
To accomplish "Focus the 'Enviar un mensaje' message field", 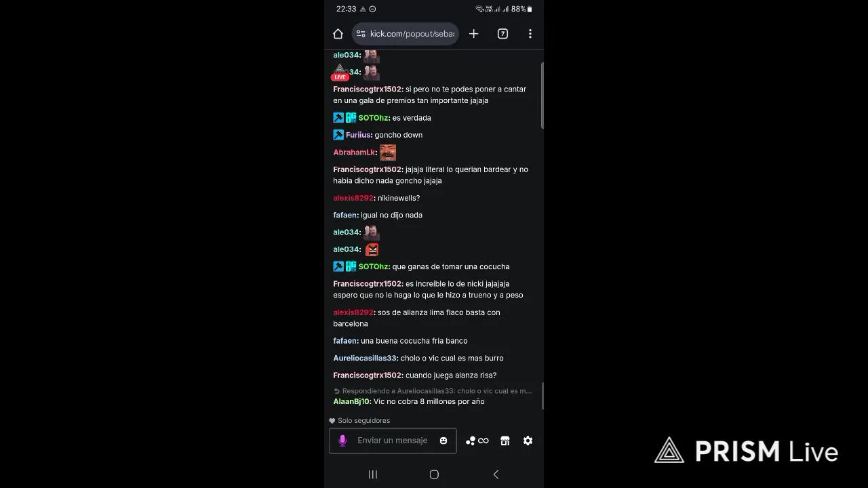I will click(x=393, y=441).
